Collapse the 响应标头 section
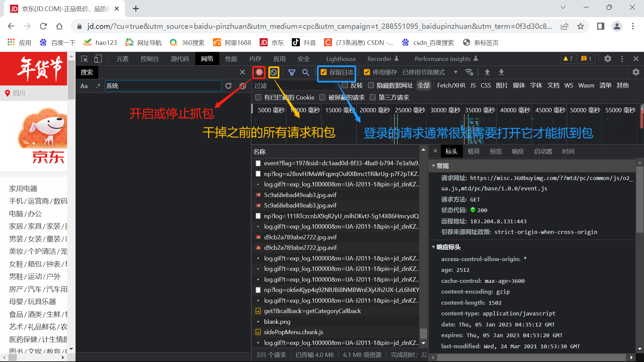This screenshot has height=362, width=644. (x=434, y=247)
